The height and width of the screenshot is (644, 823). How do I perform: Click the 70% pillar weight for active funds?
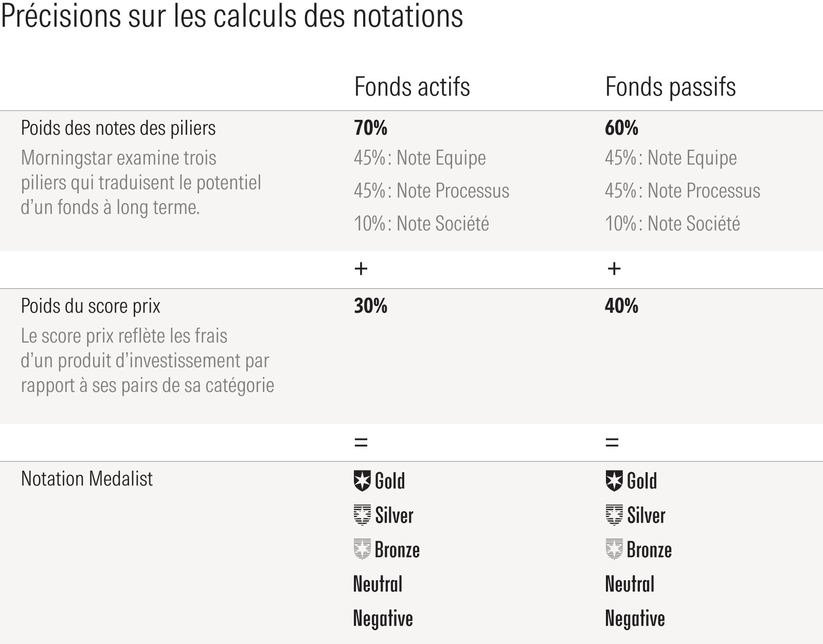click(370, 128)
